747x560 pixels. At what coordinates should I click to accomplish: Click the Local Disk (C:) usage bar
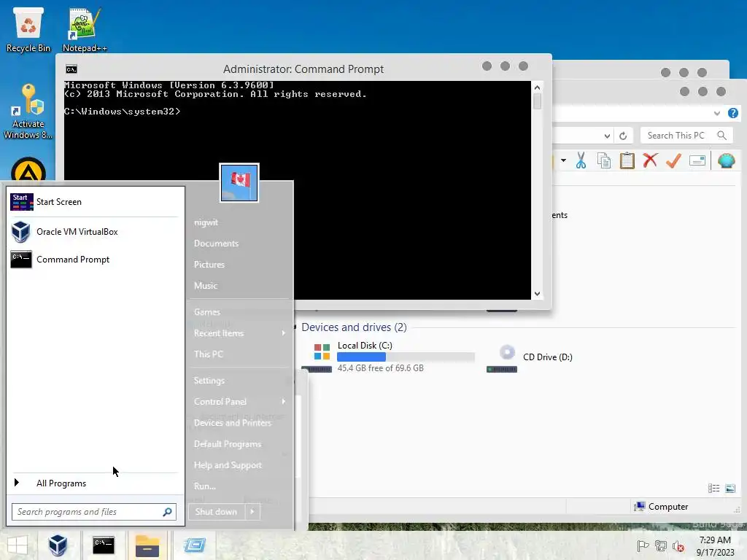click(x=406, y=357)
